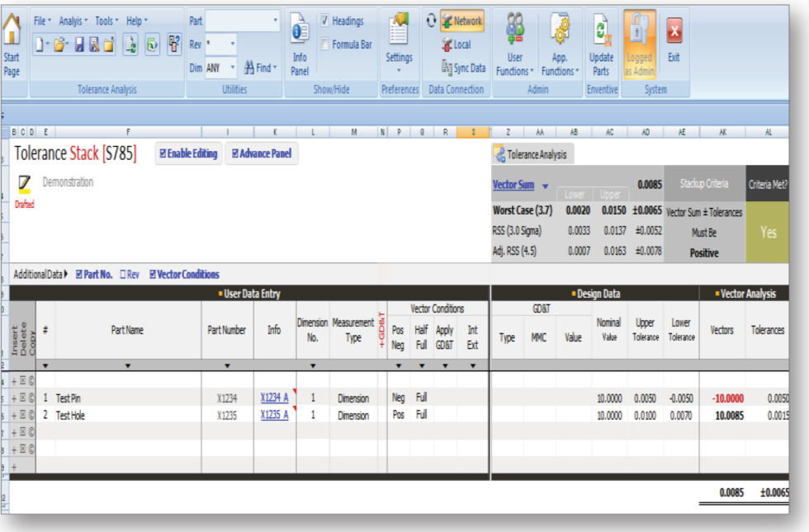This screenshot has height=532, width=809.
Task: Click the Logged as Admin padlock
Action: click(639, 45)
